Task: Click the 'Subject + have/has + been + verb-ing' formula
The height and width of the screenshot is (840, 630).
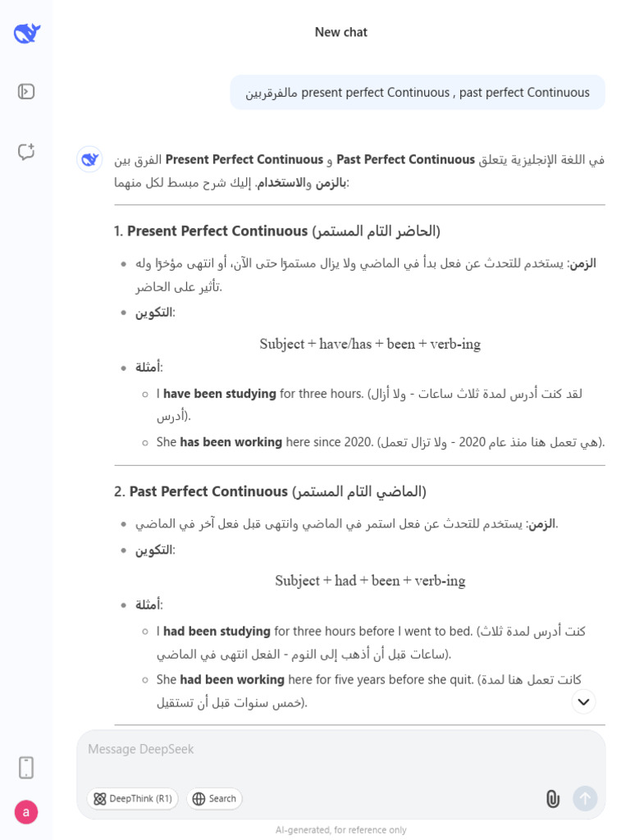Action: pos(370,345)
